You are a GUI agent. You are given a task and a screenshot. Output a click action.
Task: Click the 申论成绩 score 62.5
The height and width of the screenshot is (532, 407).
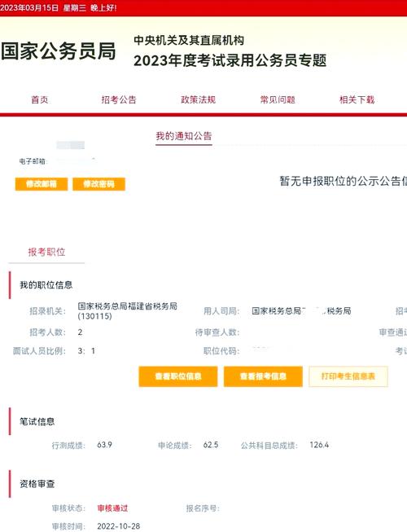[x=211, y=445]
